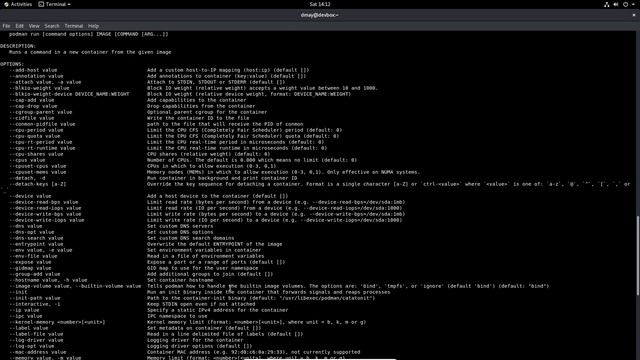Screen dimensions: 640x360
Task: Open the Activities overview
Action: pos(18,4)
